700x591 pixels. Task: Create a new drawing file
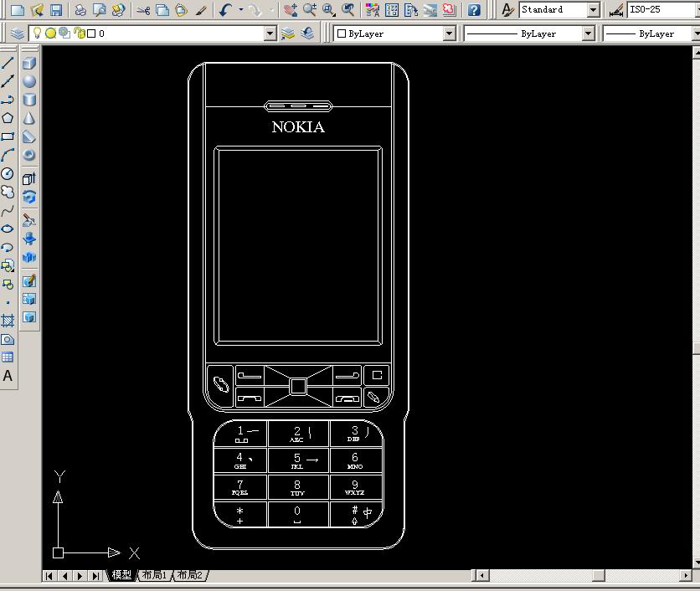click(18, 10)
